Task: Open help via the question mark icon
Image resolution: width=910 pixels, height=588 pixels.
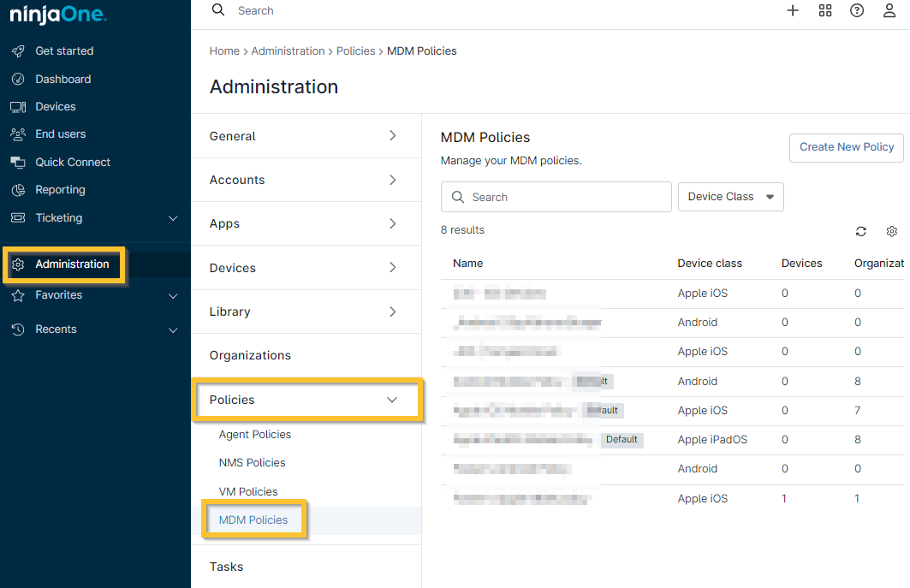Action: [x=857, y=11]
